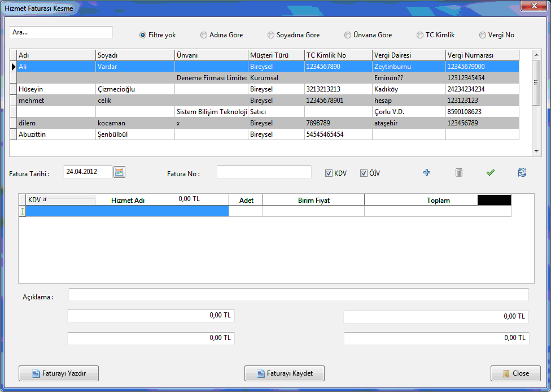Click the trash can delete icon
This screenshot has height=392, width=551.
point(458,172)
